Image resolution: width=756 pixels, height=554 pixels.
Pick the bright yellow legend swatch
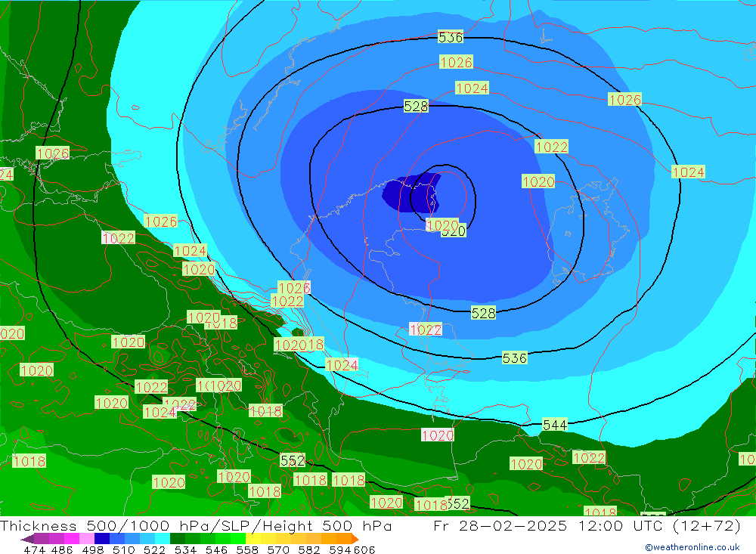point(253,539)
